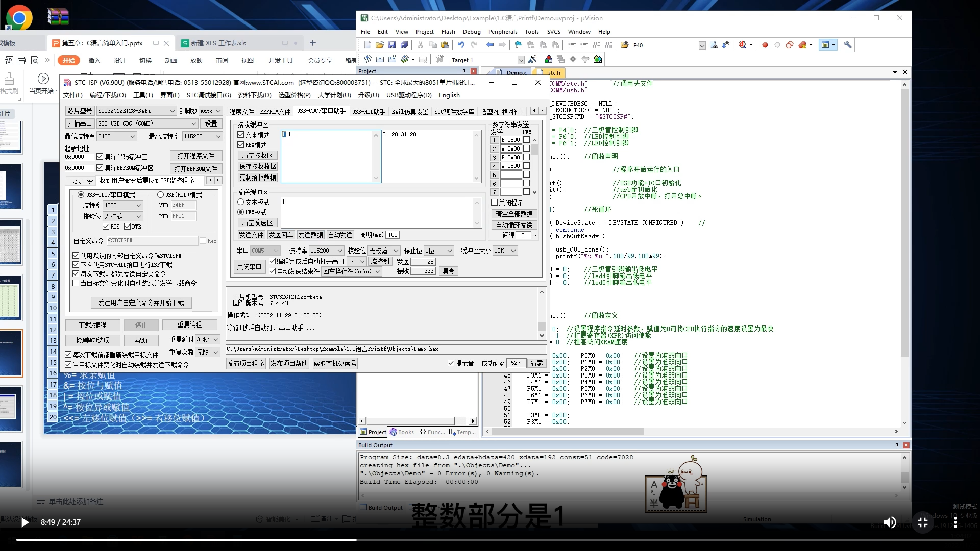Click 发送数据 button
This screenshot has height=551, width=980.
310,235
